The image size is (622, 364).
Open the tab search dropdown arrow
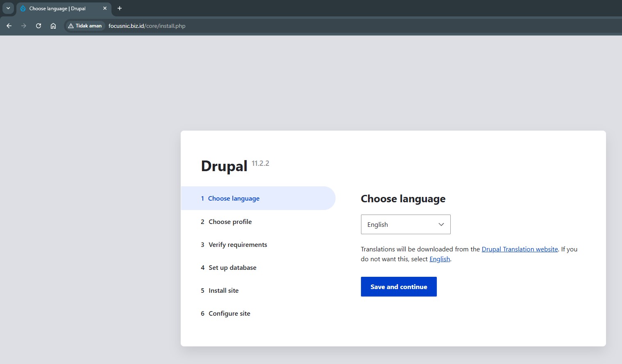coord(8,8)
